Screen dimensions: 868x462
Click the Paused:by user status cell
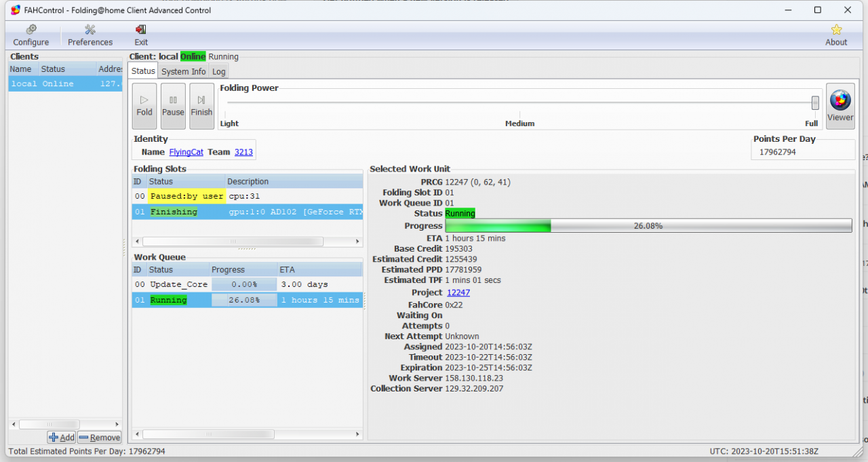click(x=186, y=196)
